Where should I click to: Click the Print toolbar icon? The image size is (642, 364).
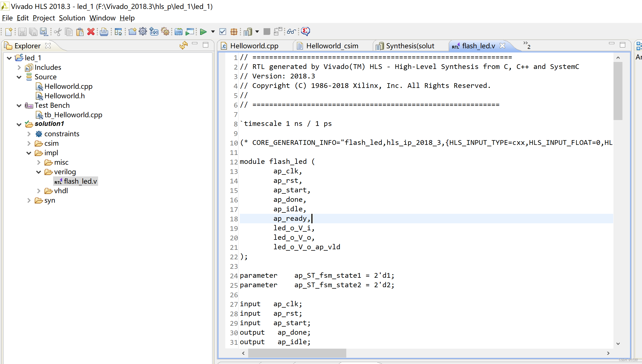(104, 32)
